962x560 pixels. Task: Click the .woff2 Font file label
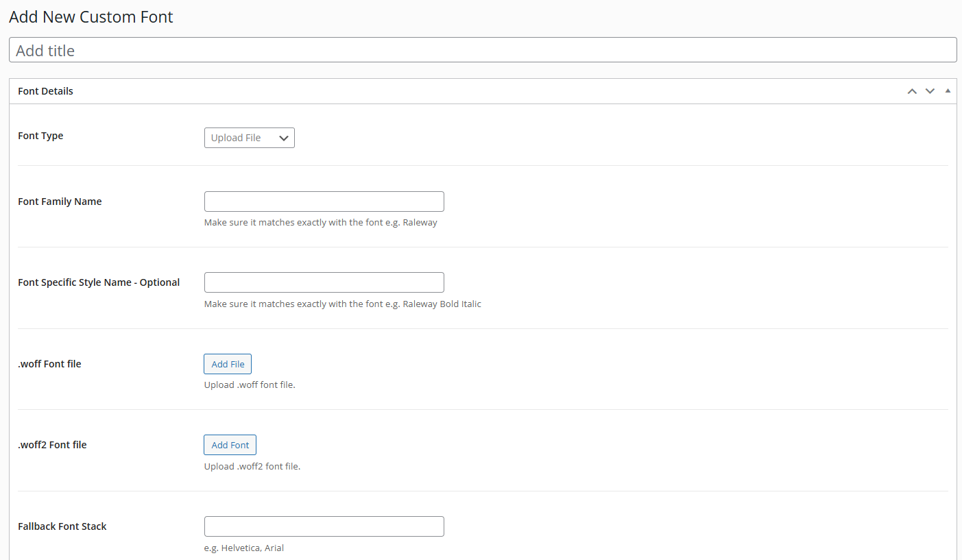coord(52,445)
